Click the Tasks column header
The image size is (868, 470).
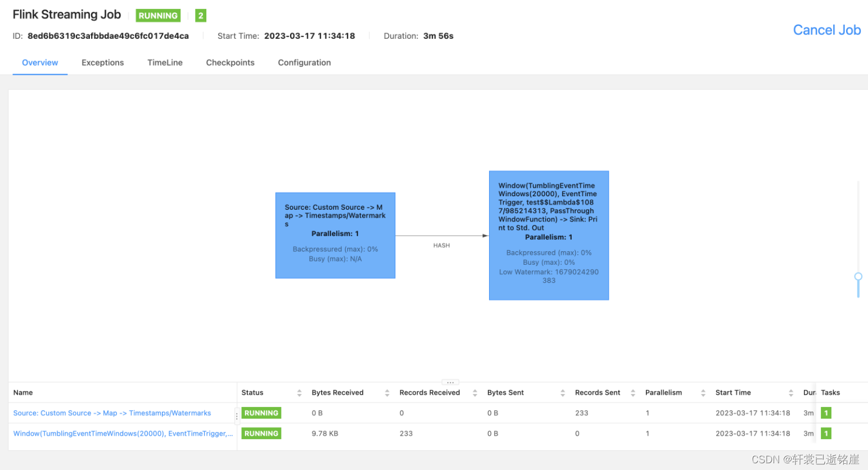point(830,393)
